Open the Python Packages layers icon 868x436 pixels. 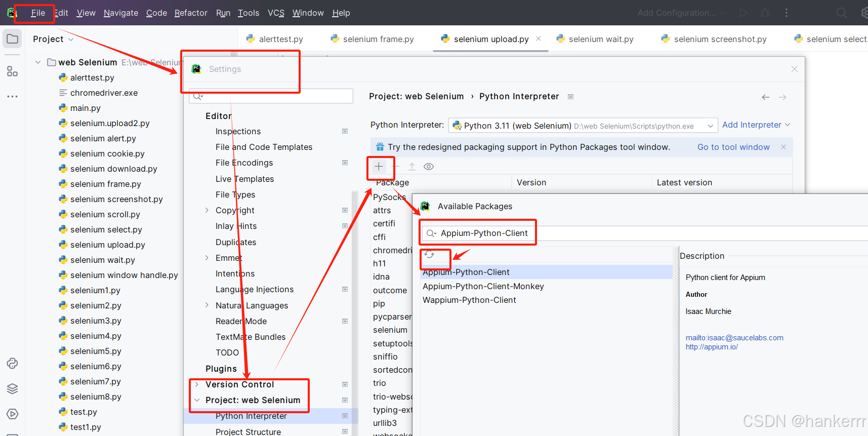(x=13, y=388)
